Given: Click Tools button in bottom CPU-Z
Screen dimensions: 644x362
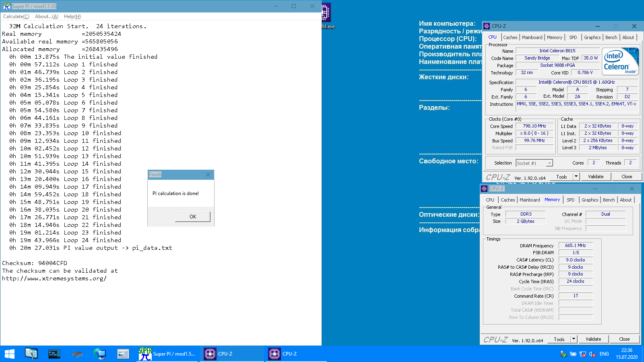Looking at the screenshot, I should click(559, 339).
